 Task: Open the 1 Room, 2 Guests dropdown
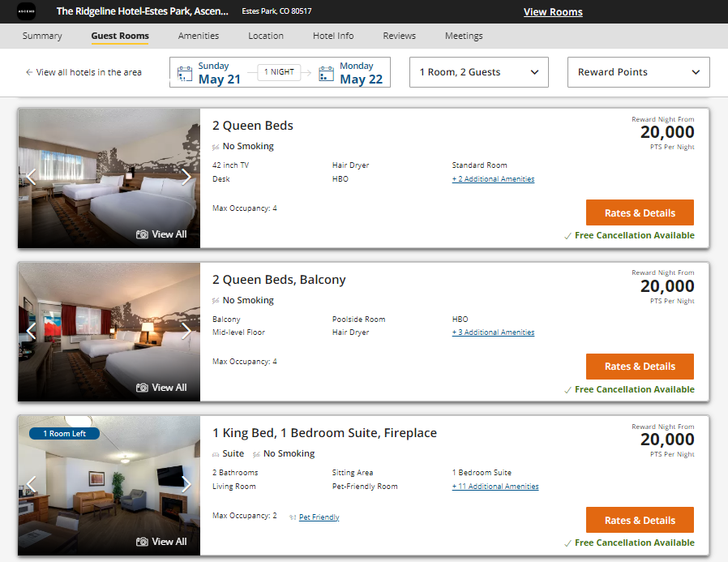click(x=478, y=72)
